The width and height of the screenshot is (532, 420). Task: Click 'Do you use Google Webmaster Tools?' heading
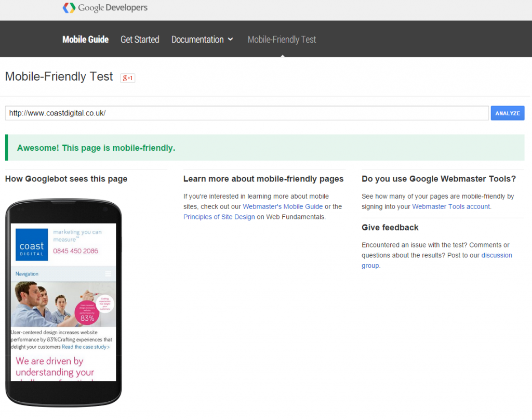click(438, 179)
